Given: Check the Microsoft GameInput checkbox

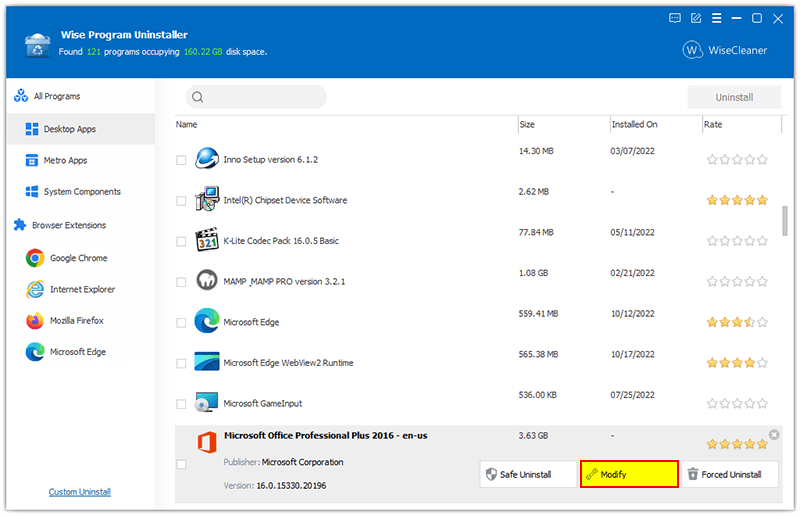Looking at the screenshot, I should point(181,404).
